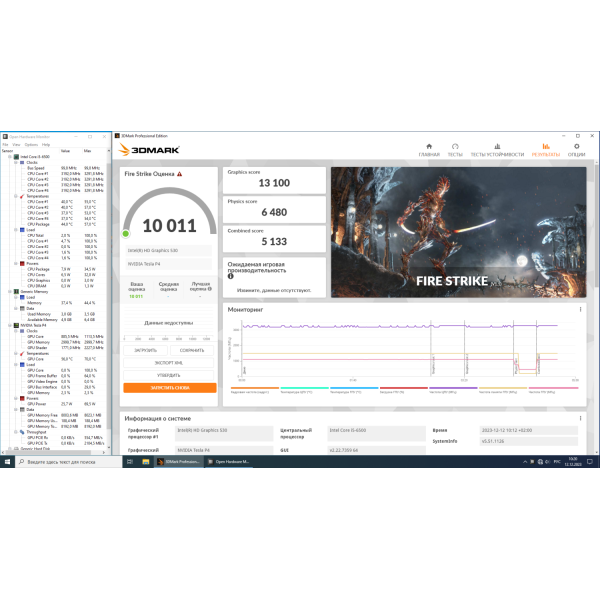Click the purple CPU frequency legend swatch
This screenshot has width=600, height=600.
coord(453,388)
